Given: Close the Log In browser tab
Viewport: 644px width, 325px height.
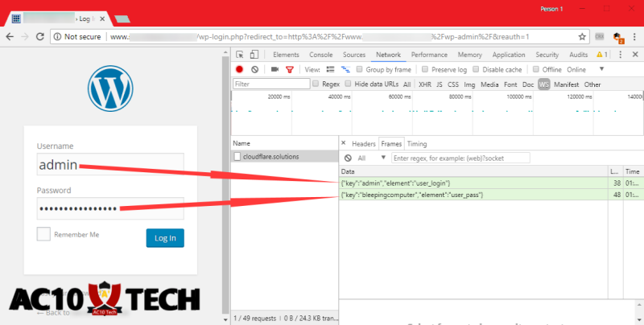Looking at the screenshot, I should tap(102, 19).
